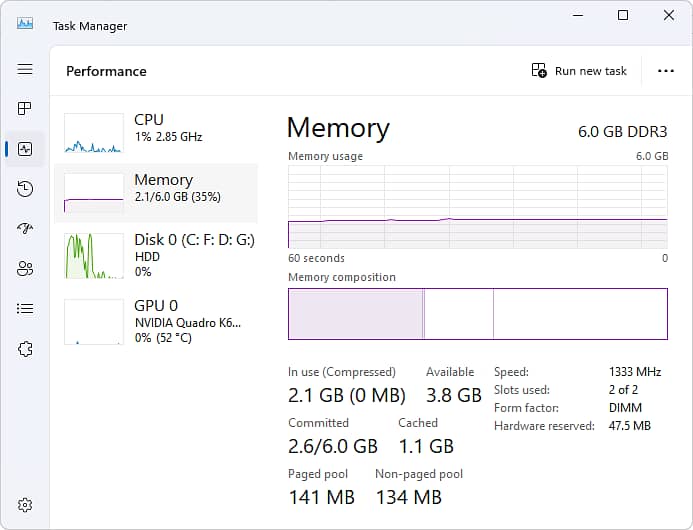Click the 'Hardware reserved:' label
This screenshot has height=530, width=693.
tap(544, 426)
